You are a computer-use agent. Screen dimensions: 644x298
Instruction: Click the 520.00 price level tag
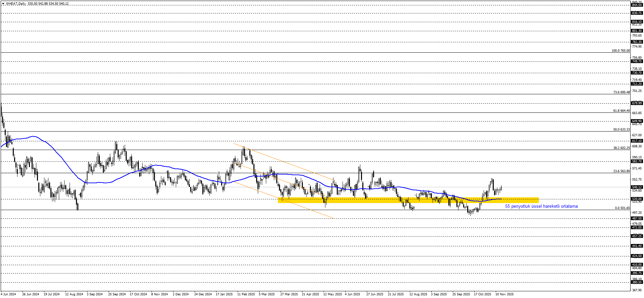click(x=637, y=199)
